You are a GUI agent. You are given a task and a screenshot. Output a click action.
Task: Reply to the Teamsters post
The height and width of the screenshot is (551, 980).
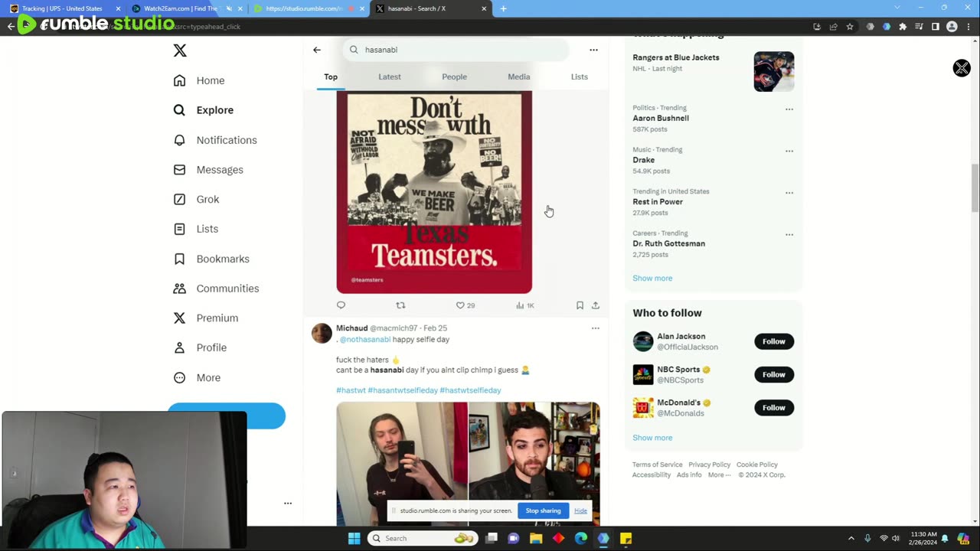point(341,305)
